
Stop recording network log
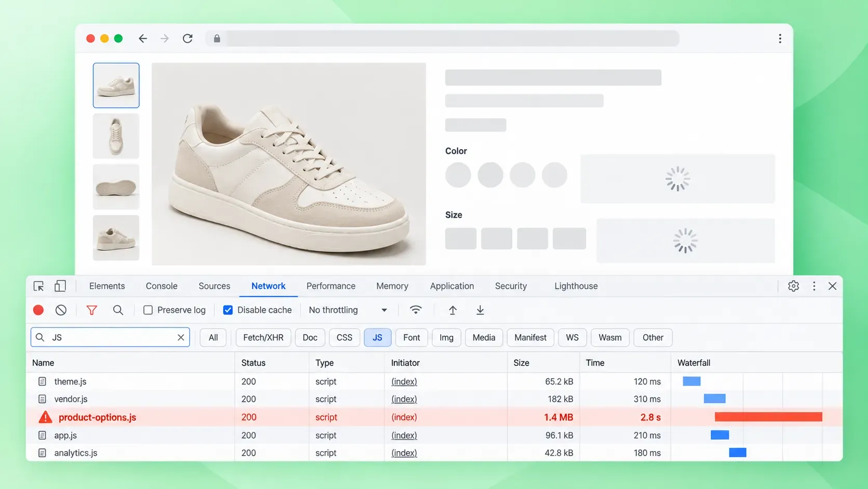click(38, 310)
